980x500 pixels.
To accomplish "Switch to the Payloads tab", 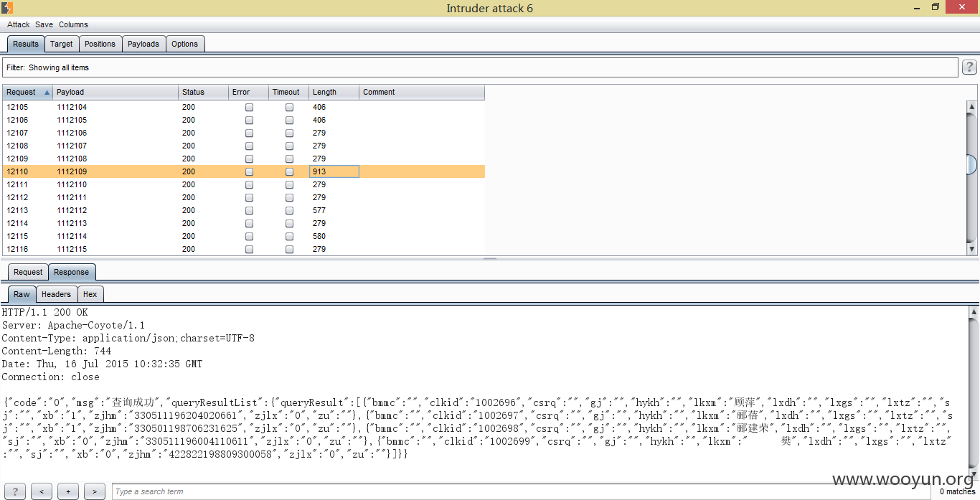I will 143,44.
